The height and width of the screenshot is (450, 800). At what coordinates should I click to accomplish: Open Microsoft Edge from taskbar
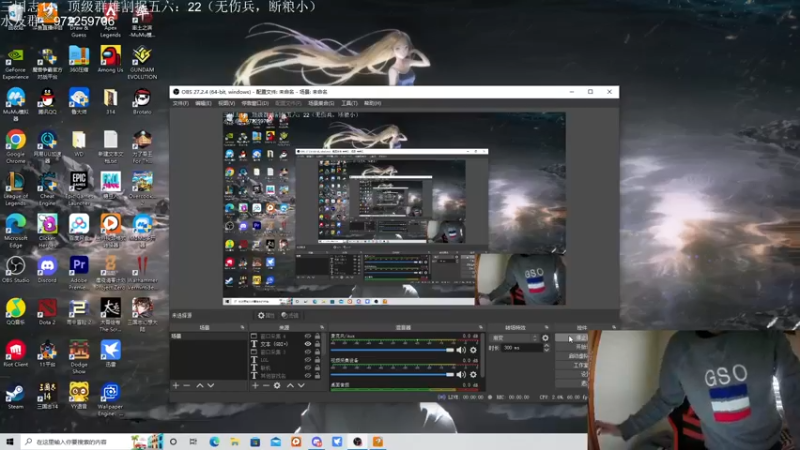tap(214, 442)
